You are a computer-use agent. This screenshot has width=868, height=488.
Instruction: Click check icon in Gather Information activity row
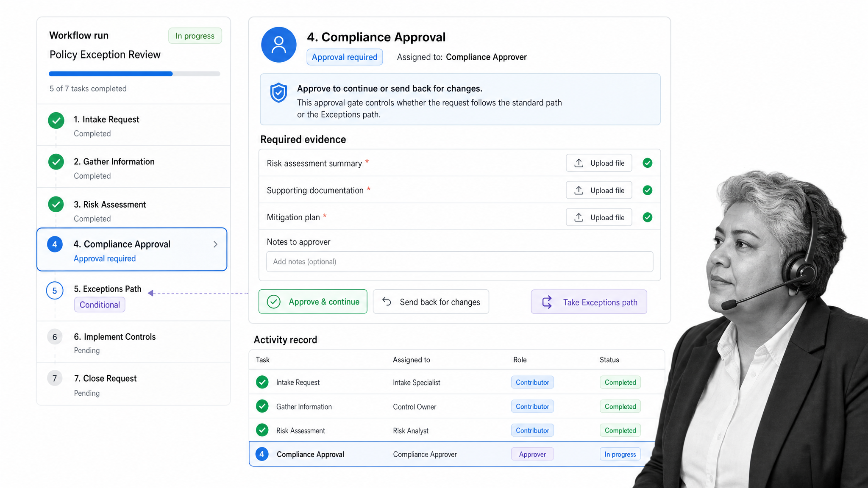[x=262, y=406]
